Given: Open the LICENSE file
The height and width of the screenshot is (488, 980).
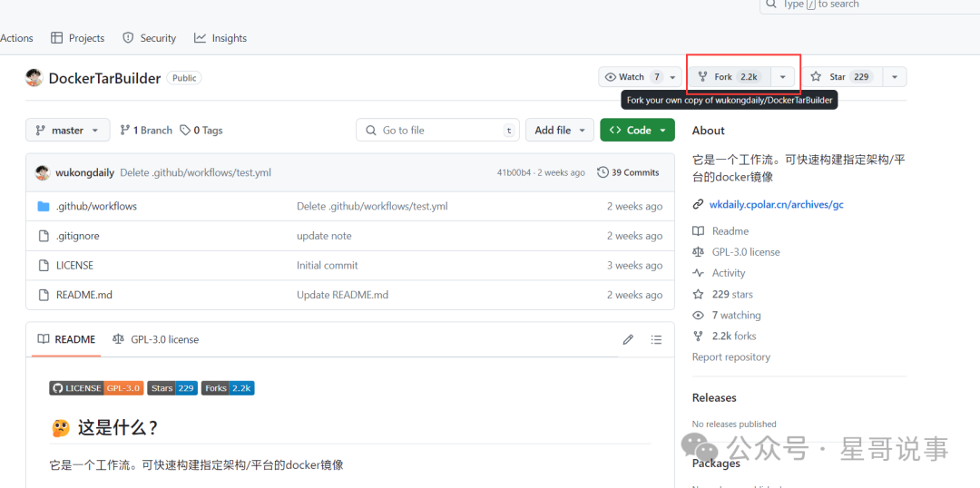Looking at the screenshot, I should point(74,265).
